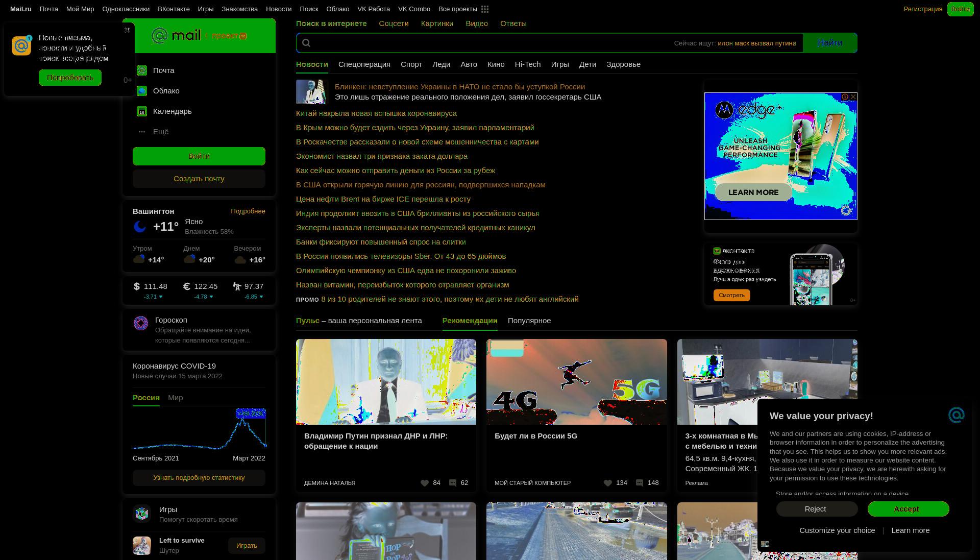The width and height of the screenshot is (980, 560).
Task: Click Попробовать button in popup
Action: (70, 78)
